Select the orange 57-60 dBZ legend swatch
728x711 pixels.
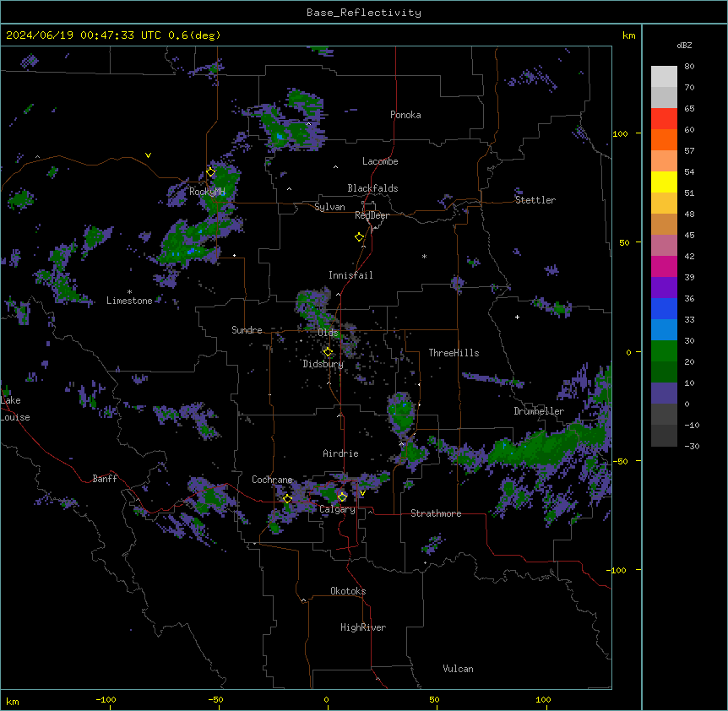(664, 139)
